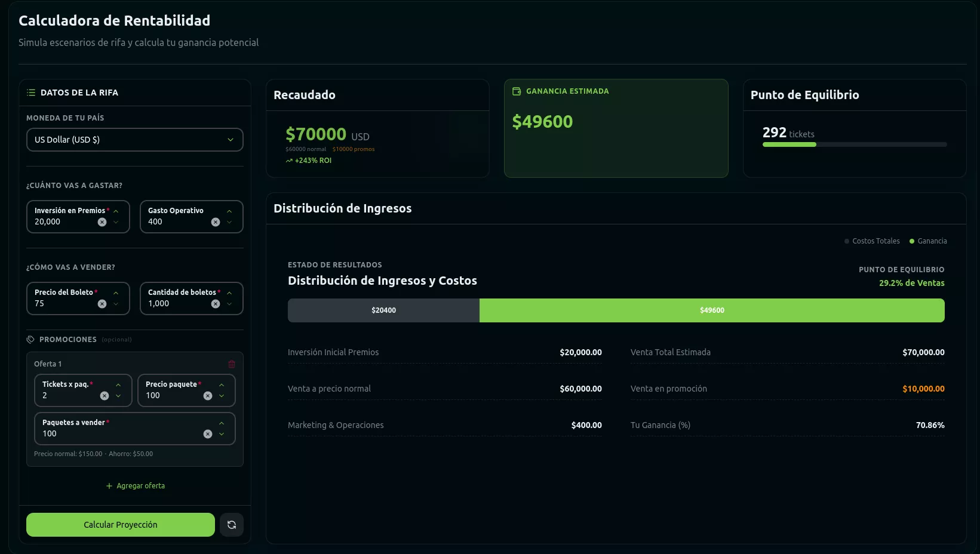The width and height of the screenshot is (980, 554).
Task: Click the Inversión Inicial Premios row
Action: [x=445, y=353]
